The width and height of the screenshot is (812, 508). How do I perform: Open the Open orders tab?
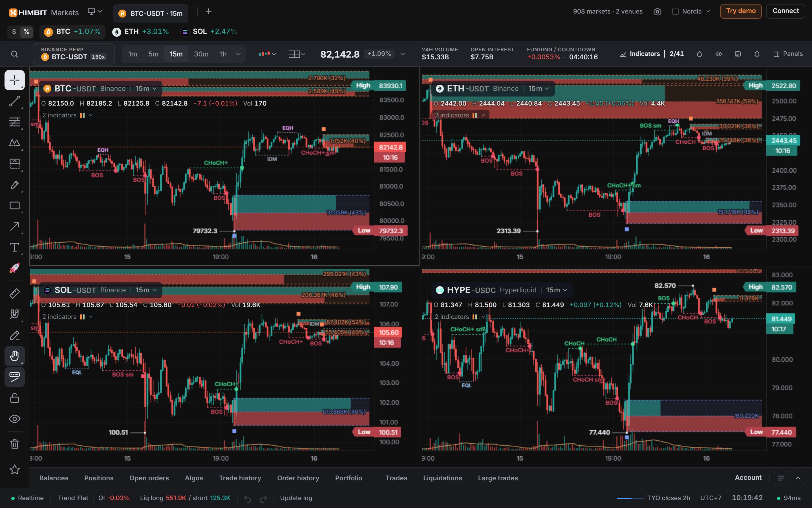click(149, 478)
